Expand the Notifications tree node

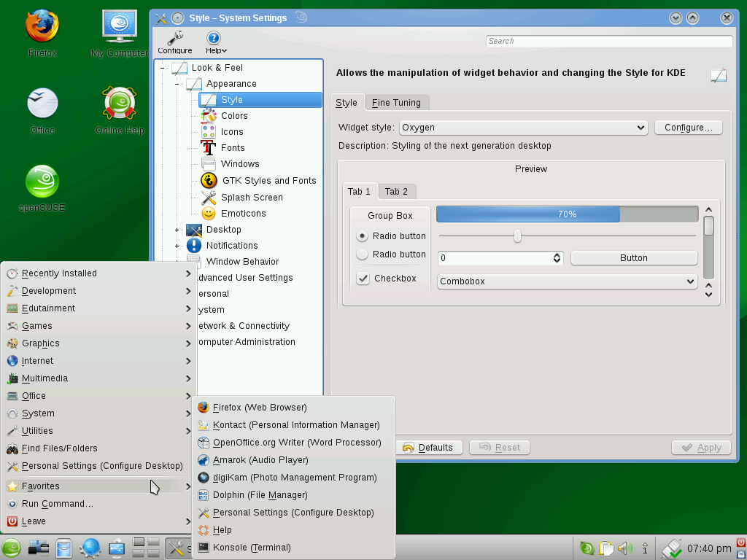click(177, 246)
